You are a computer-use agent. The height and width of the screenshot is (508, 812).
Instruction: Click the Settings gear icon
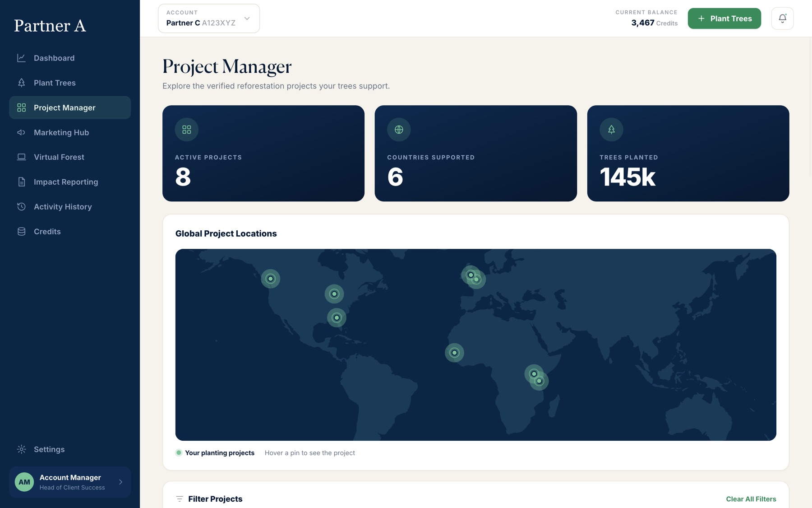21,449
